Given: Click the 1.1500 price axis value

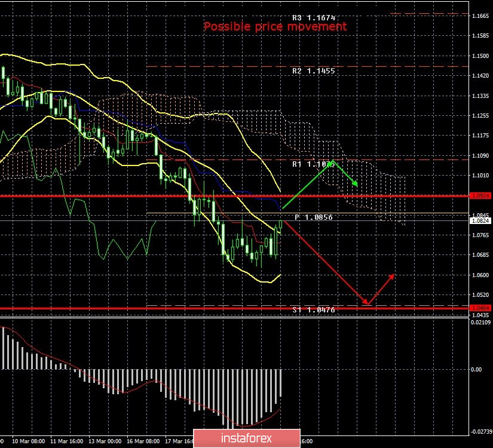Looking at the screenshot, I should (x=480, y=56).
